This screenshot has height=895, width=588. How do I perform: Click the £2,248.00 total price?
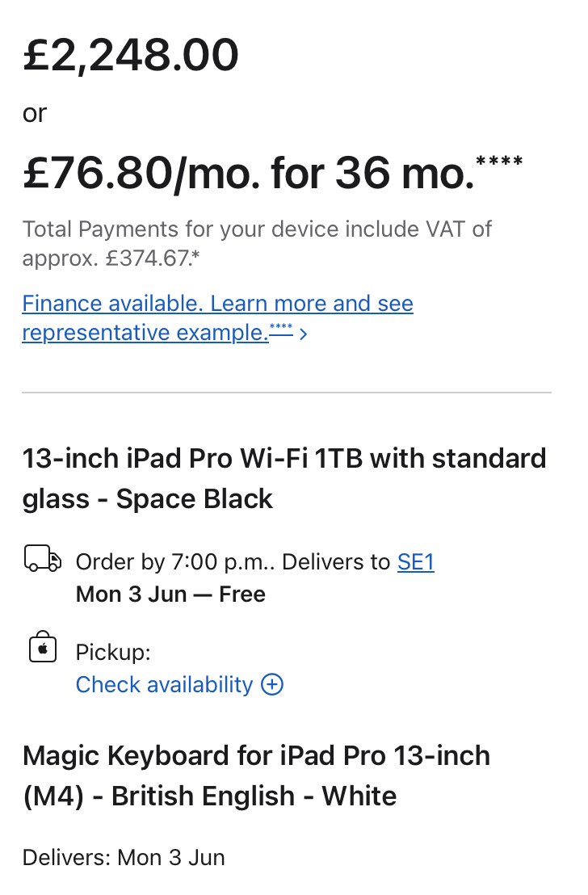click(x=131, y=56)
